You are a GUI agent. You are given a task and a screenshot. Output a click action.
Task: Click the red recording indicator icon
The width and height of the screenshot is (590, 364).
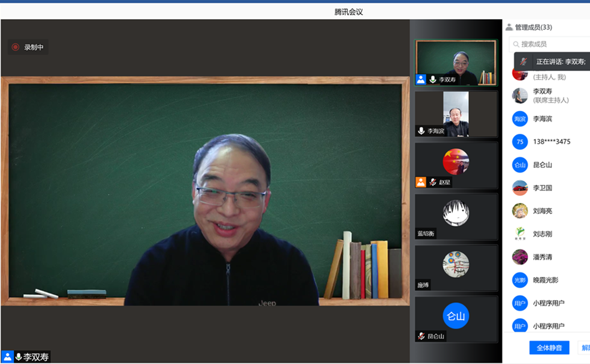click(x=15, y=47)
